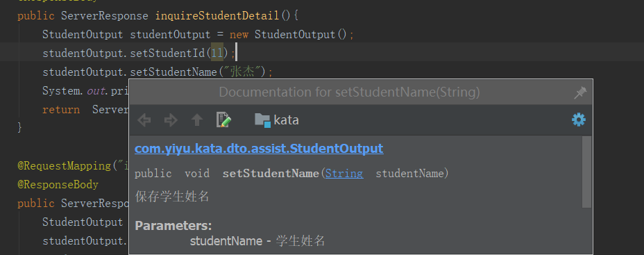Click the @RequestMapping annotation

point(64,166)
